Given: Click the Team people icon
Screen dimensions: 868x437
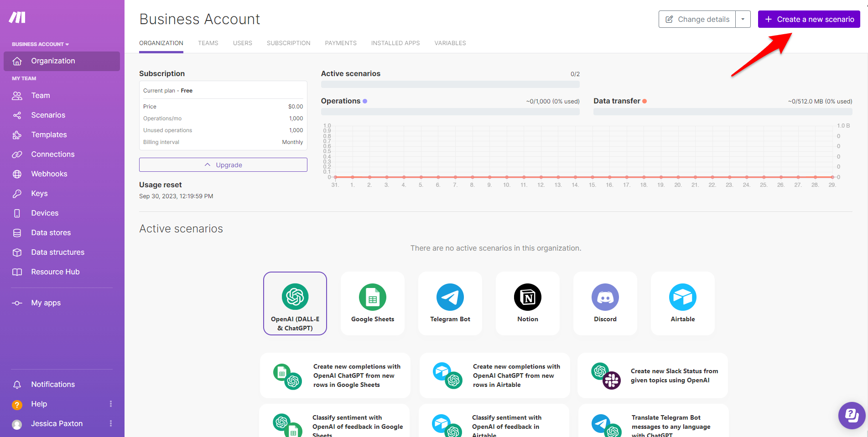Looking at the screenshot, I should [17, 96].
